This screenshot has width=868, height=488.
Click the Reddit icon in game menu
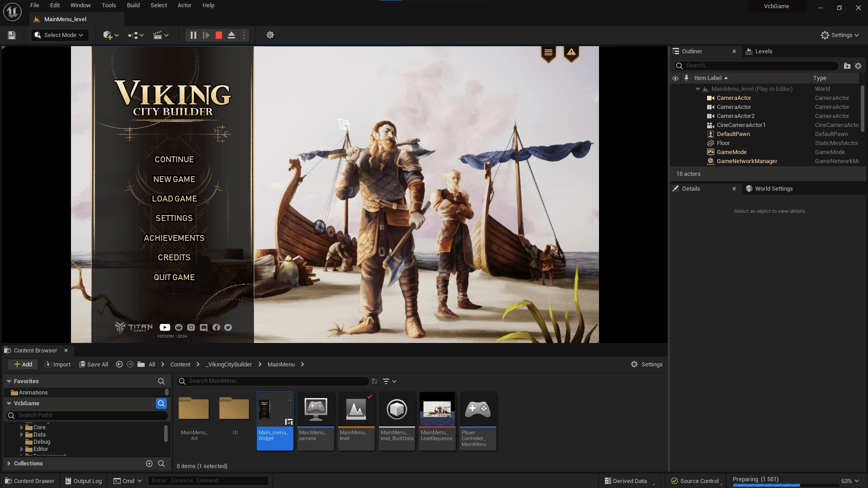pos(179,328)
